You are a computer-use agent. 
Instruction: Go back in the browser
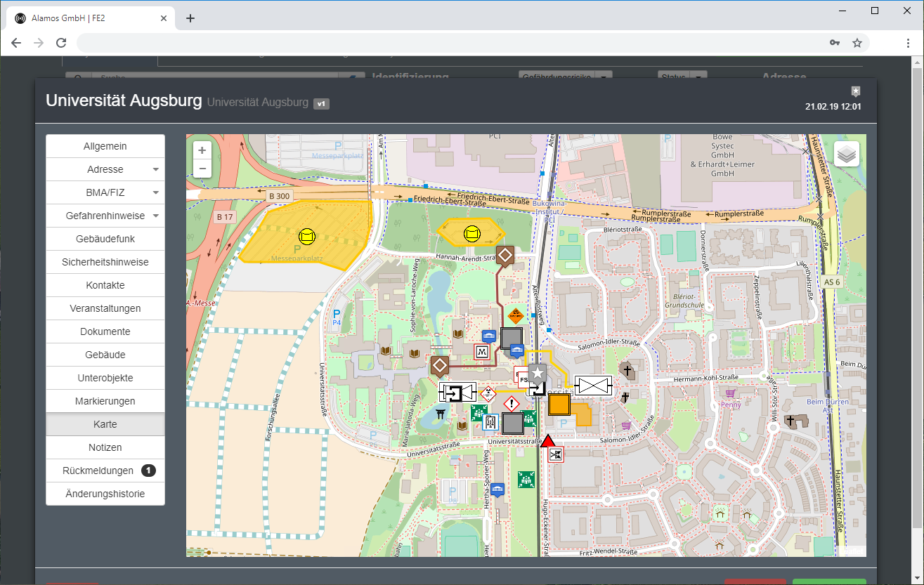point(16,43)
